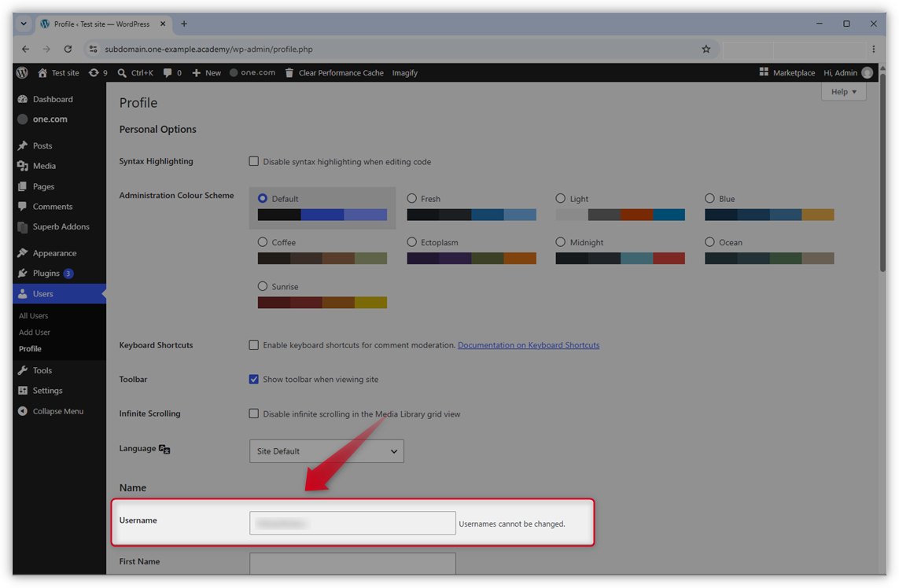Expand the Help dropdown tab
This screenshot has width=899, height=588.
tap(843, 92)
